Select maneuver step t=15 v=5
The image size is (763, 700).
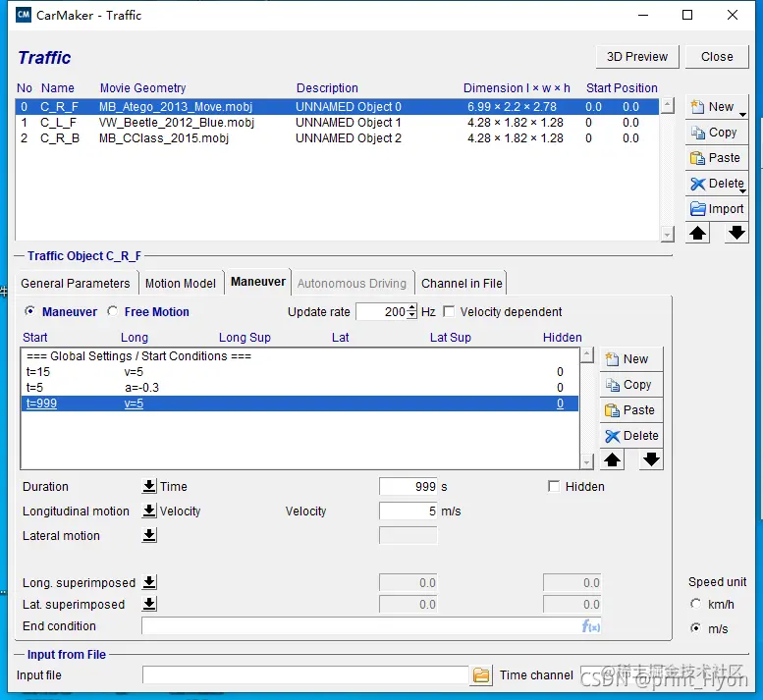300,372
